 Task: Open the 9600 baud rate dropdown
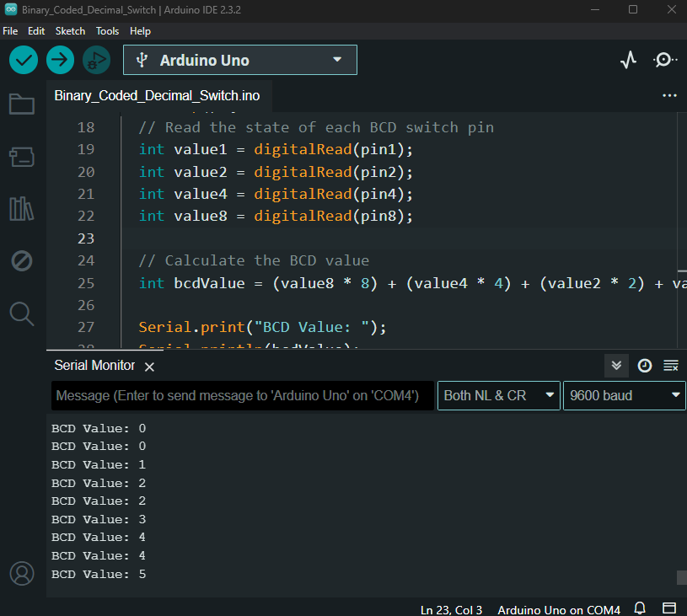click(x=625, y=395)
